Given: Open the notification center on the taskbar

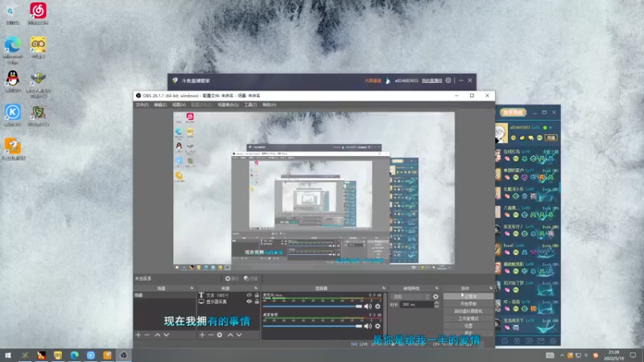Looking at the screenshot, I should 633,355.
